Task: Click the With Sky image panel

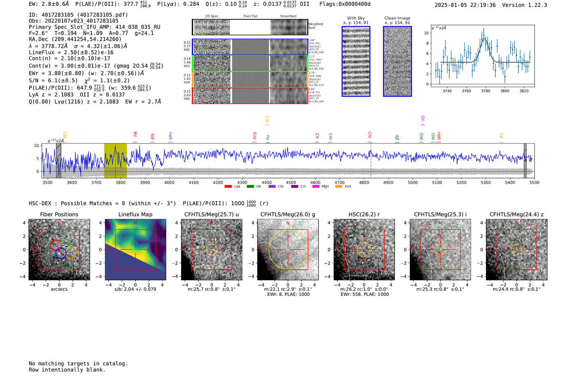Action: tap(356, 61)
